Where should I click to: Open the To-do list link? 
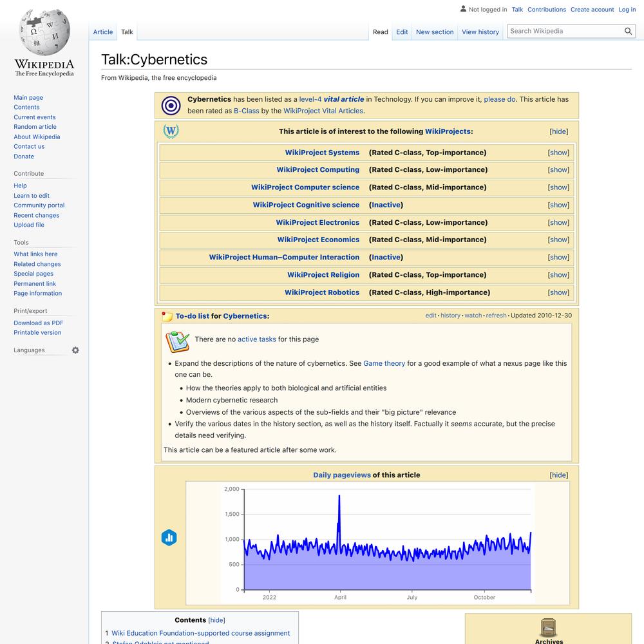[x=192, y=316]
